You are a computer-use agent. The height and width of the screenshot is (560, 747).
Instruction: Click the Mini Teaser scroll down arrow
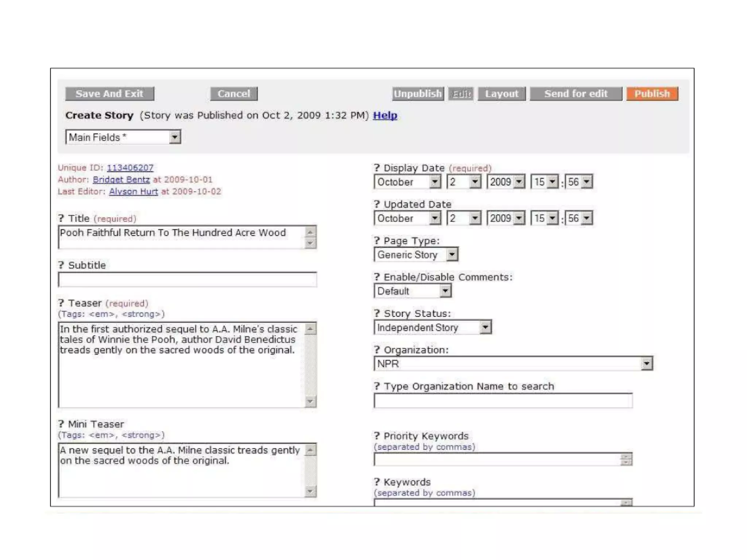coord(310,491)
